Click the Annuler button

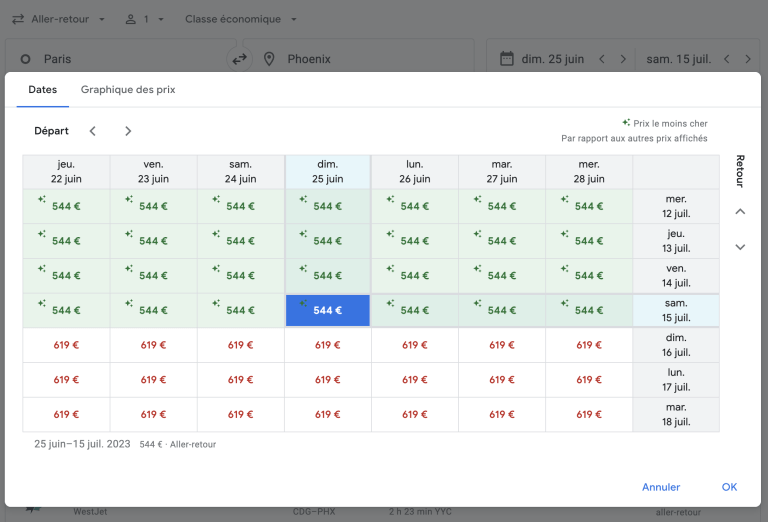pyautogui.click(x=661, y=487)
